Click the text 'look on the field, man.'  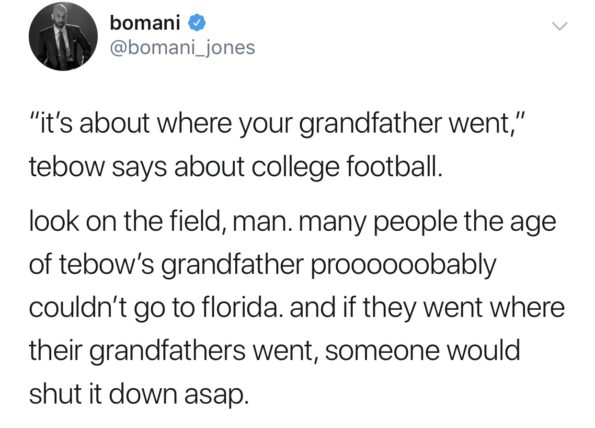coord(161,221)
